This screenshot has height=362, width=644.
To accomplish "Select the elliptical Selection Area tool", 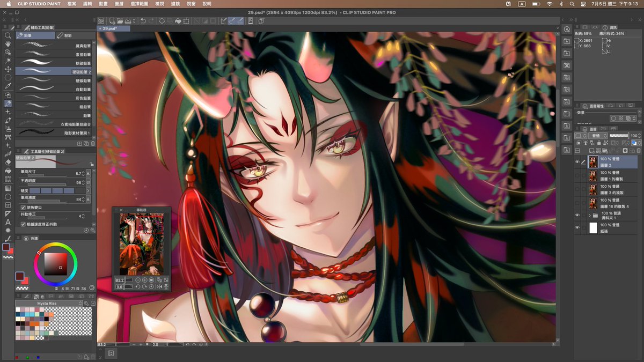I will pos(8,78).
